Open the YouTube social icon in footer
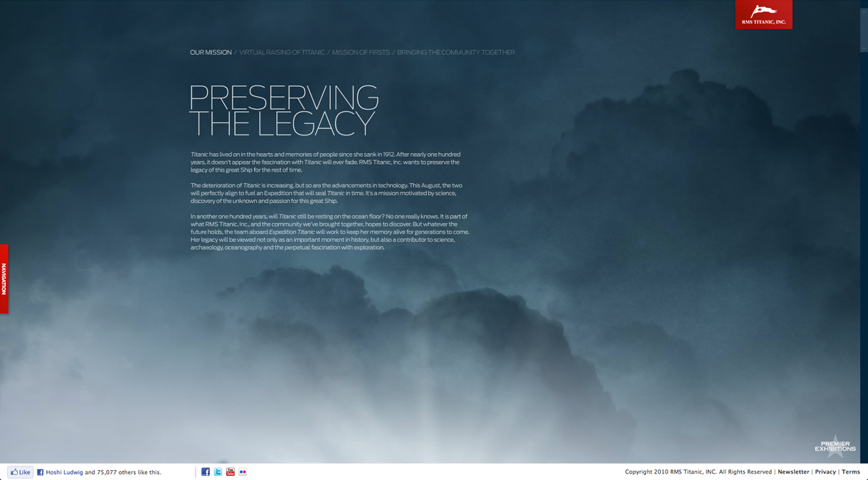This screenshot has height=480, width=868. tap(230, 472)
